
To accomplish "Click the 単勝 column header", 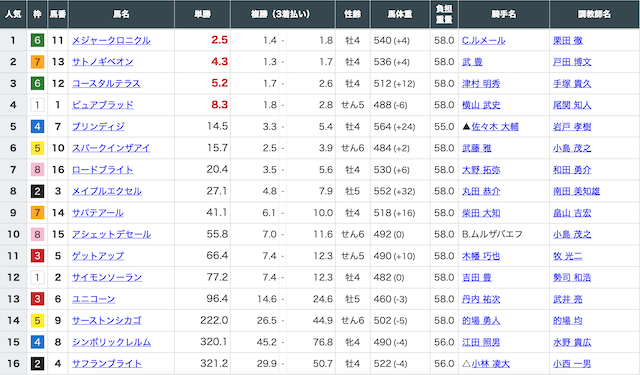I will (x=202, y=14).
